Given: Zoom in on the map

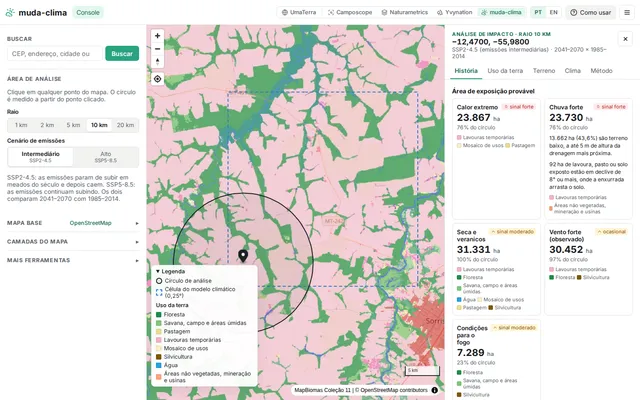Looking at the screenshot, I should (x=158, y=36).
